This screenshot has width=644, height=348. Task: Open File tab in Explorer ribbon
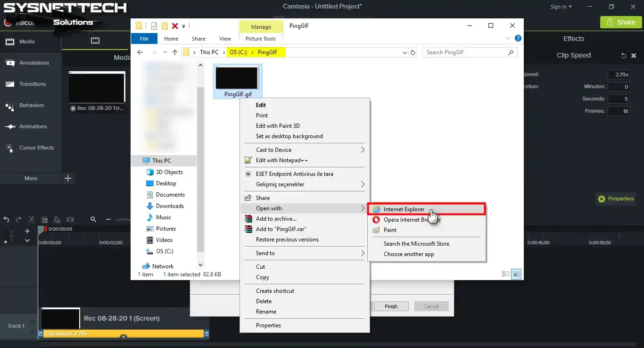(x=144, y=39)
